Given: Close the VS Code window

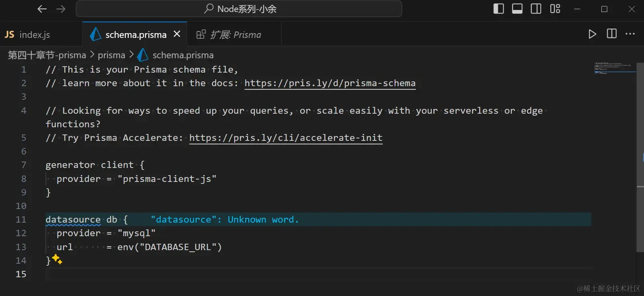Looking at the screenshot, I should (632, 9).
